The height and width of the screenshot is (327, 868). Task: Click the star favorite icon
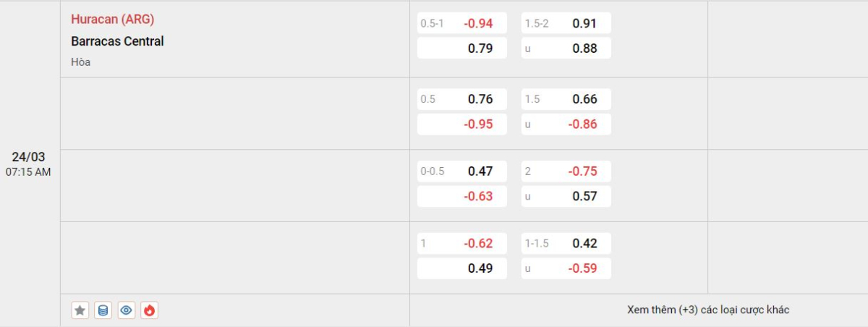pyautogui.click(x=80, y=310)
